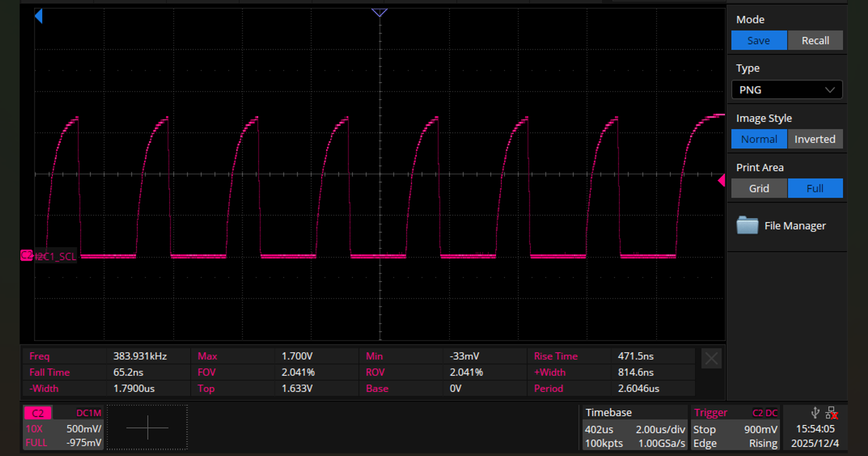868x456 pixels.
Task: Click the 1.7900us negative width value
Action: [134, 389]
